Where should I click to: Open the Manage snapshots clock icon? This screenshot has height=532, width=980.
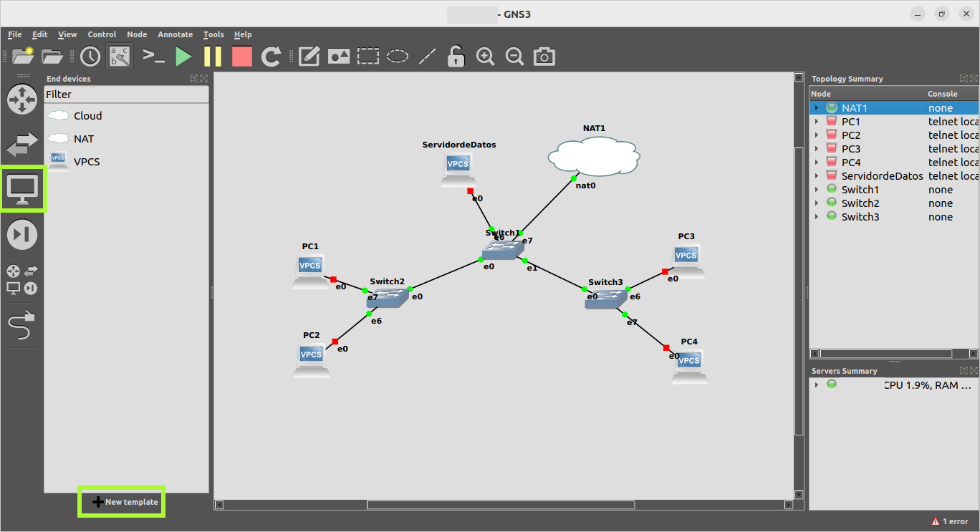click(90, 57)
